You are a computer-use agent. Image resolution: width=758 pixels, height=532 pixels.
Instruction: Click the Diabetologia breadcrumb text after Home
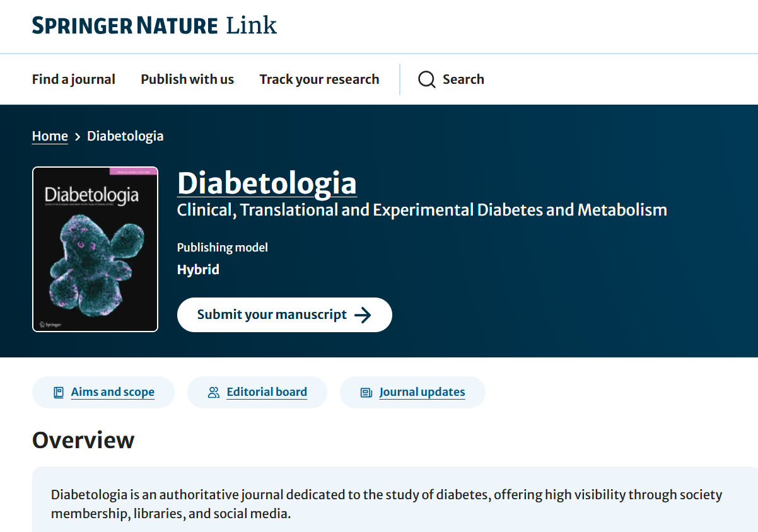click(x=125, y=136)
